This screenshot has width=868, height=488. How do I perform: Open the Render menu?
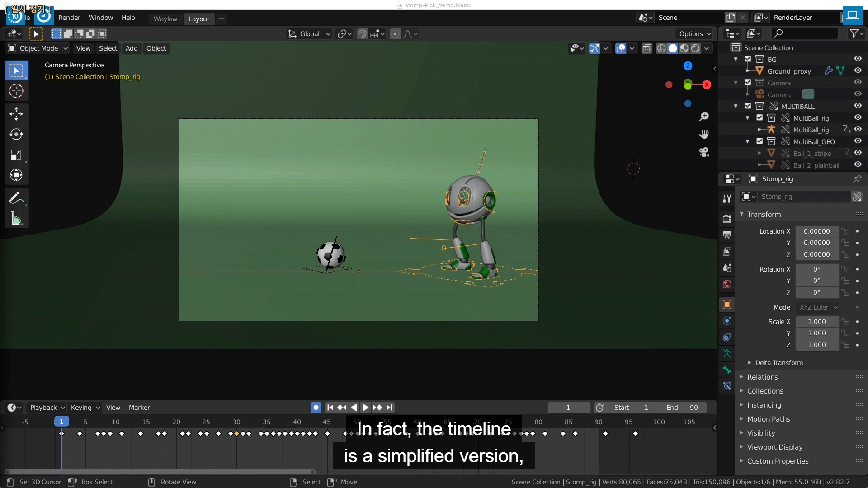point(69,18)
